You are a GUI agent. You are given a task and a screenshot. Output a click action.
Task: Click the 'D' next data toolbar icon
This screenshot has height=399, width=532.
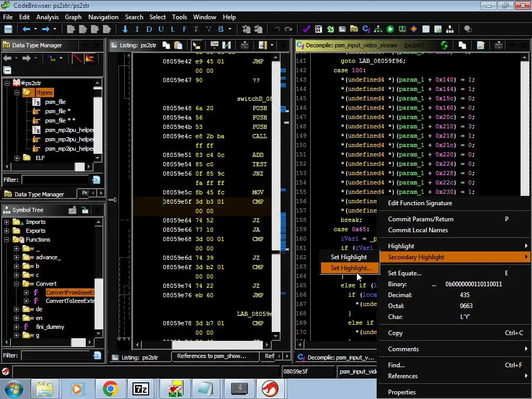point(149,29)
